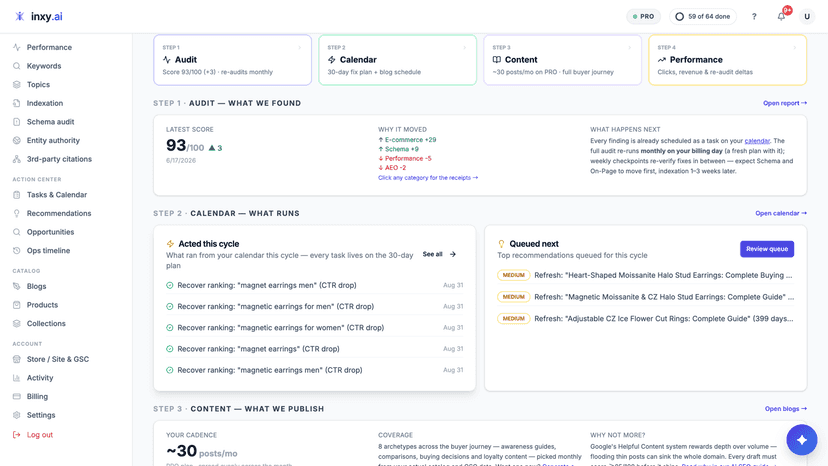Open the user avatar menu
This screenshot has width=828, height=466.
pos(807,16)
